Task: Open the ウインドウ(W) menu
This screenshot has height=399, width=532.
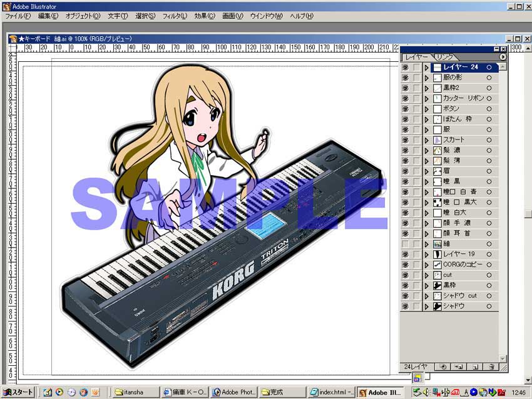Action: coord(267,16)
